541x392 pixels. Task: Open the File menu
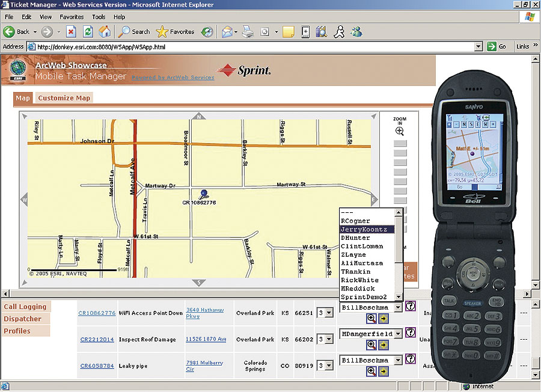point(9,17)
